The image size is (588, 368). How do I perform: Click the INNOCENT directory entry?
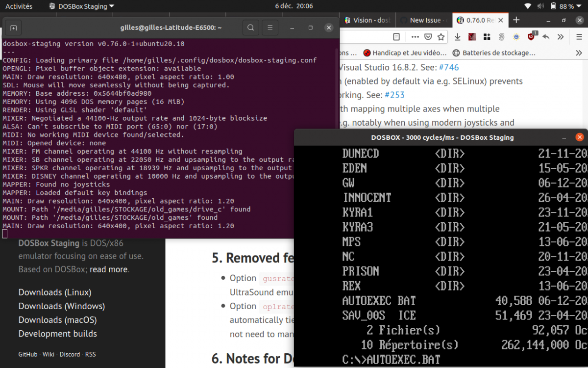[367, 198]
